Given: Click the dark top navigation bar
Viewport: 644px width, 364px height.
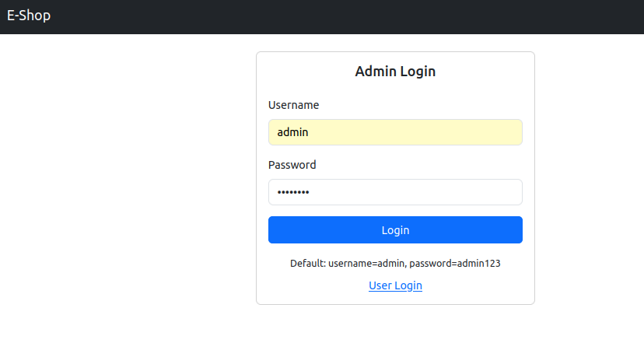Looking at the screenshot, I should pos(322,17).
